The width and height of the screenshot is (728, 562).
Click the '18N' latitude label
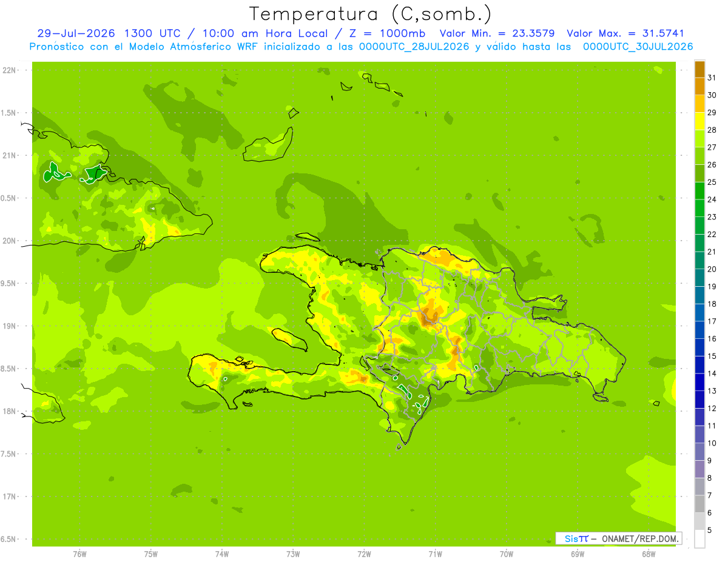10,411
